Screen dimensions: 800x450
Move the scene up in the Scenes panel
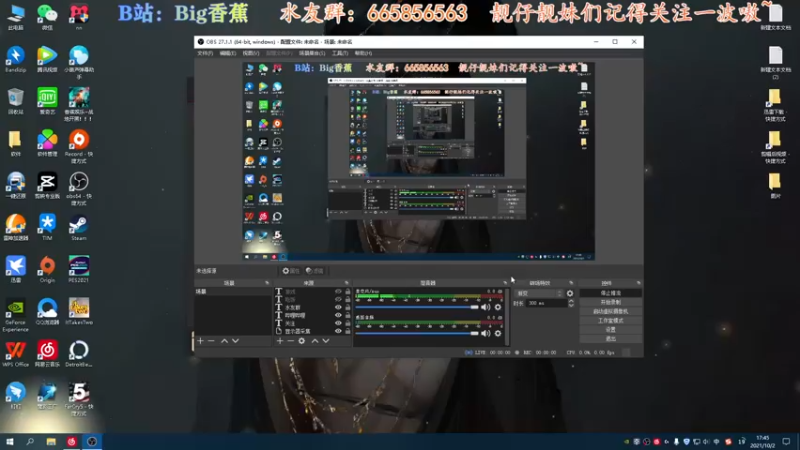click(x=224, y=341)
